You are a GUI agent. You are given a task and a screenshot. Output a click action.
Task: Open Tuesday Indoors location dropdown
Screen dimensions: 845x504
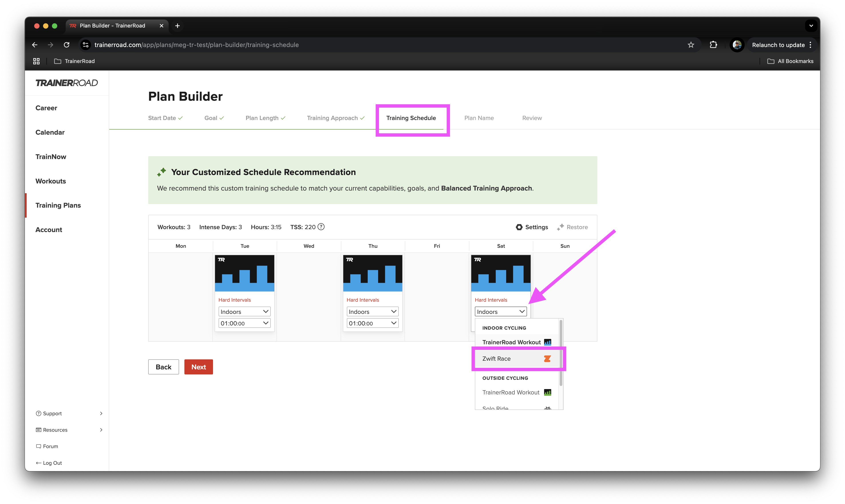[x=244, y=312]
